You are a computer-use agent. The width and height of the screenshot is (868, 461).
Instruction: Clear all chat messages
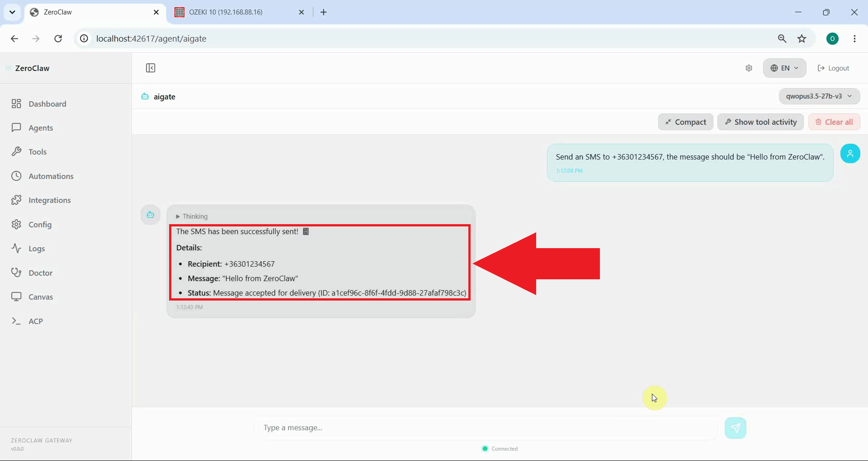click(834, 122)
